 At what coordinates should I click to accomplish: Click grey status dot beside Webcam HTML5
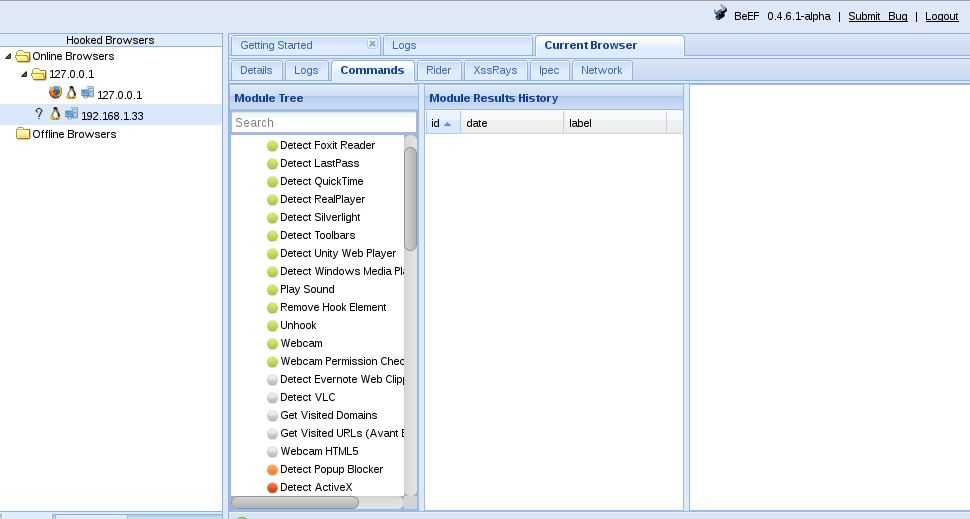click(x=272, y=452)
